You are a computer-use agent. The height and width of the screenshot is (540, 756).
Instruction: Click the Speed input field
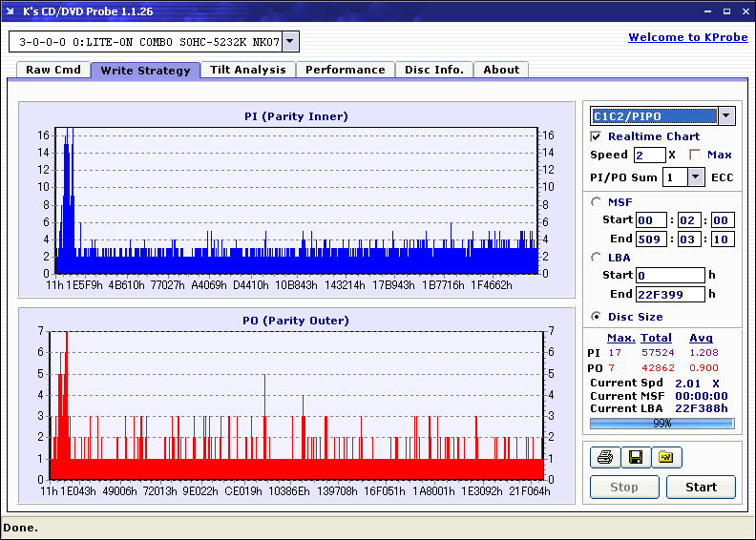649,155
